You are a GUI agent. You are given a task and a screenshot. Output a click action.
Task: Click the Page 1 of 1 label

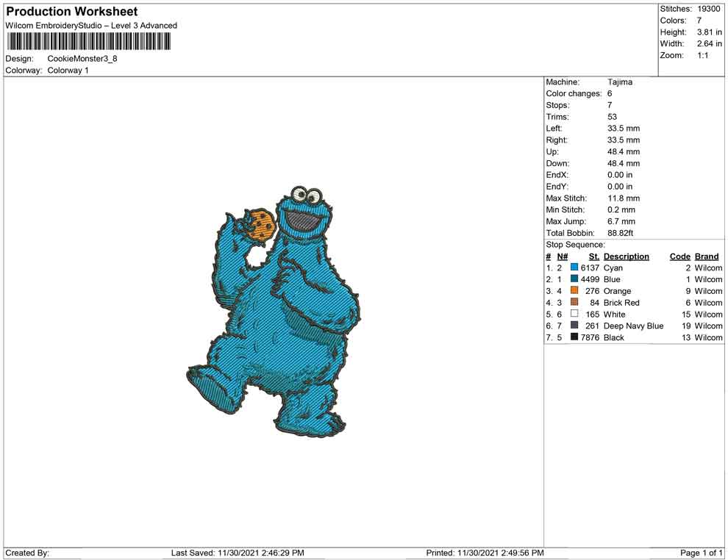click(x=701, y=553)
